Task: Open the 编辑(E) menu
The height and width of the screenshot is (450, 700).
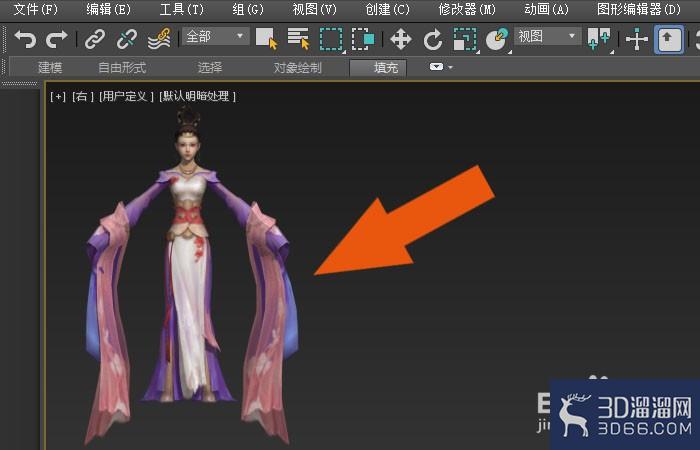Action: 108,9
